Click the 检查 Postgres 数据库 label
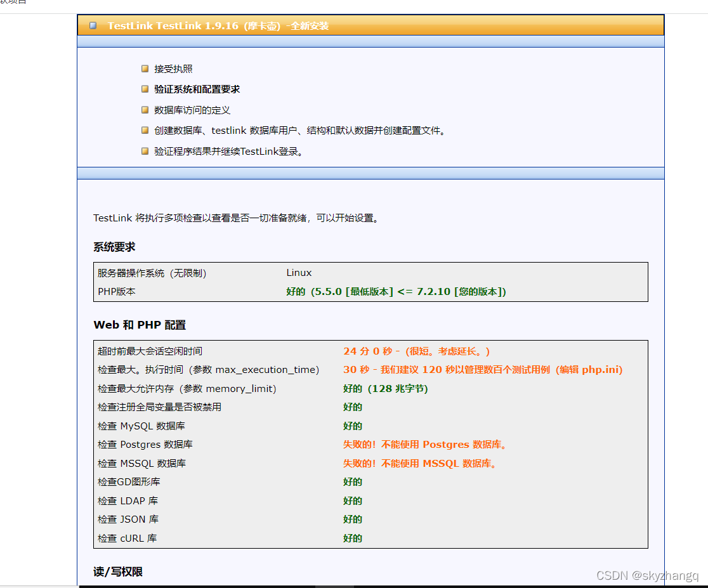This screenshot has width=708, height=588. 145,445
